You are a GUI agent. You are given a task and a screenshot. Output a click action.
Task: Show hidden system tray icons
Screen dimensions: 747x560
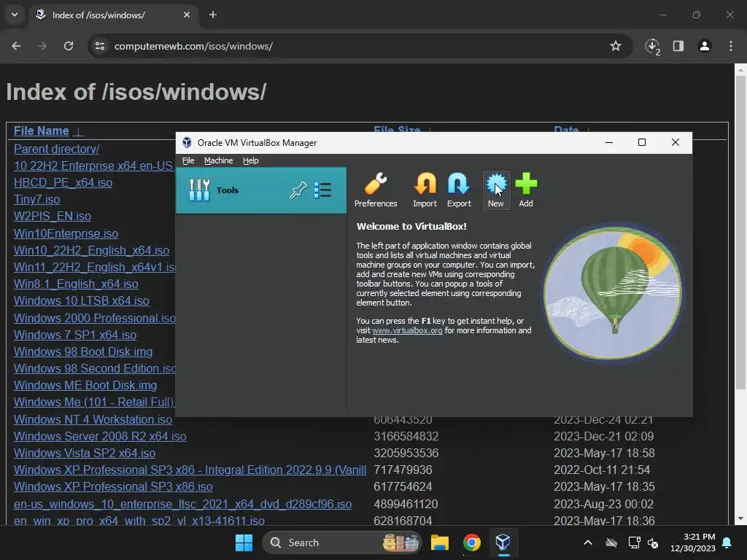[x=588, y=542]
